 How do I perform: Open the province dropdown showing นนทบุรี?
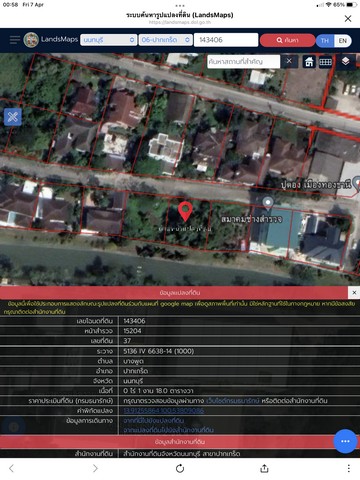[109, 40]
